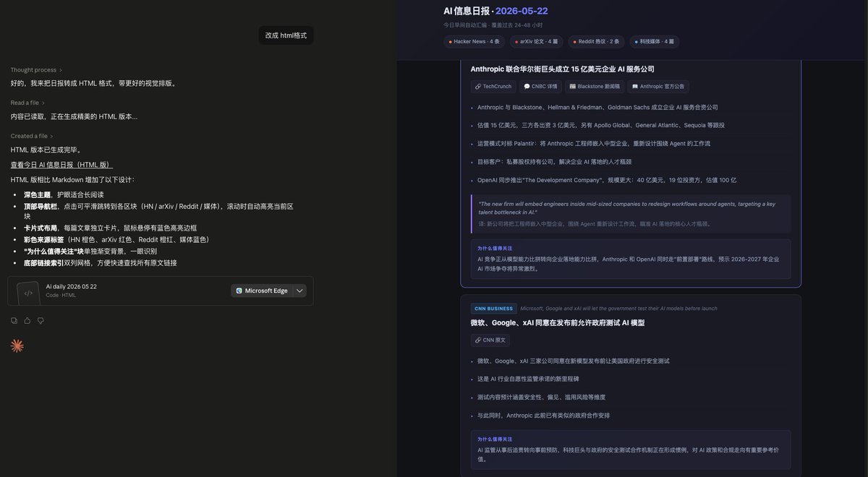This screenshot has height=477, width=868.
Task: Click the user message 改成 html格式
Action: pyautogui.click(x=286, y=35)
